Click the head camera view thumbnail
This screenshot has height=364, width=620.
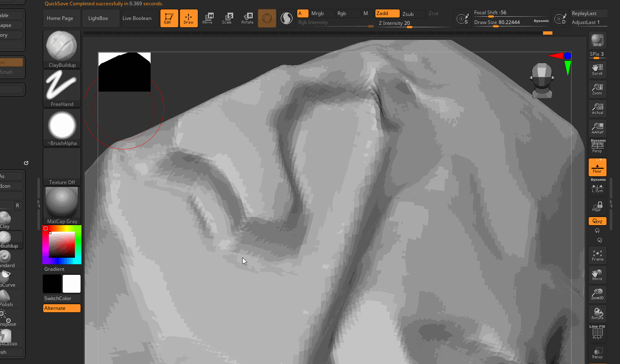pyautogui.click(x=542, y=80)
